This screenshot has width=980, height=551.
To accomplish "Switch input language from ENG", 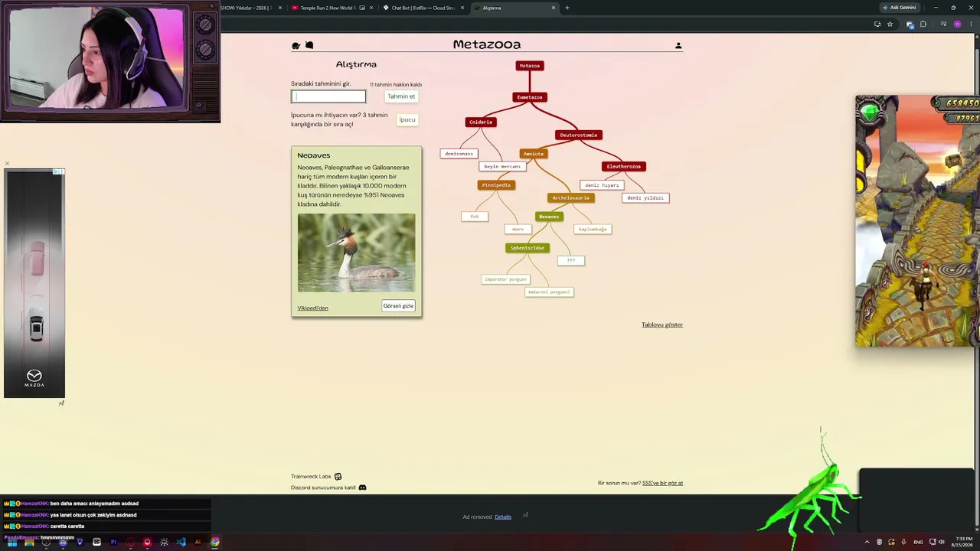I will tap(918, 542).
